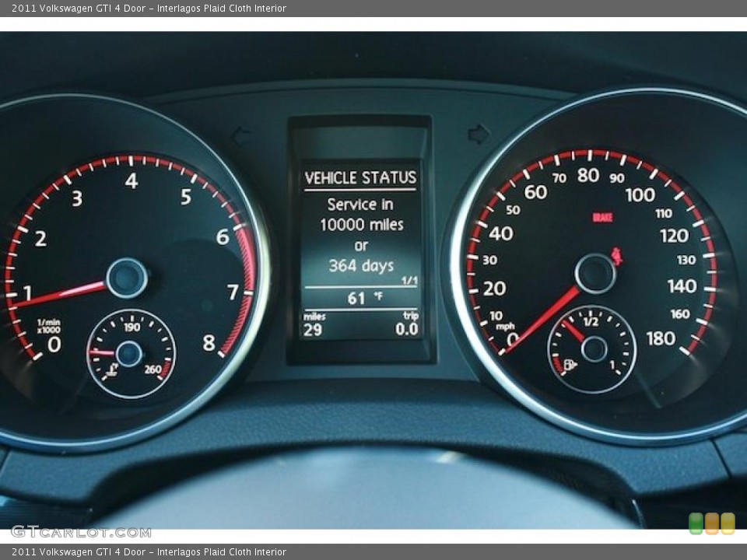
Task: Click the number 4 on the tachometer
Action: tap(132, 181)
